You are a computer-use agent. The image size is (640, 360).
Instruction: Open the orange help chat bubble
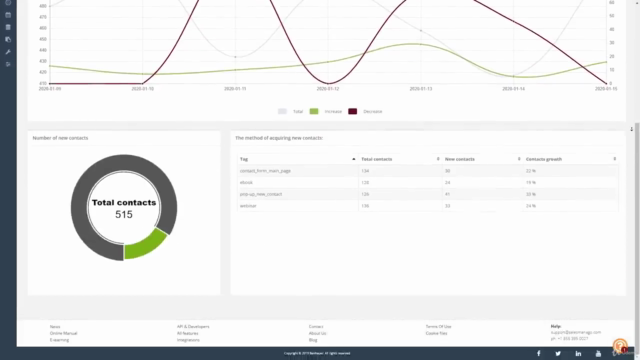point(620,346)
